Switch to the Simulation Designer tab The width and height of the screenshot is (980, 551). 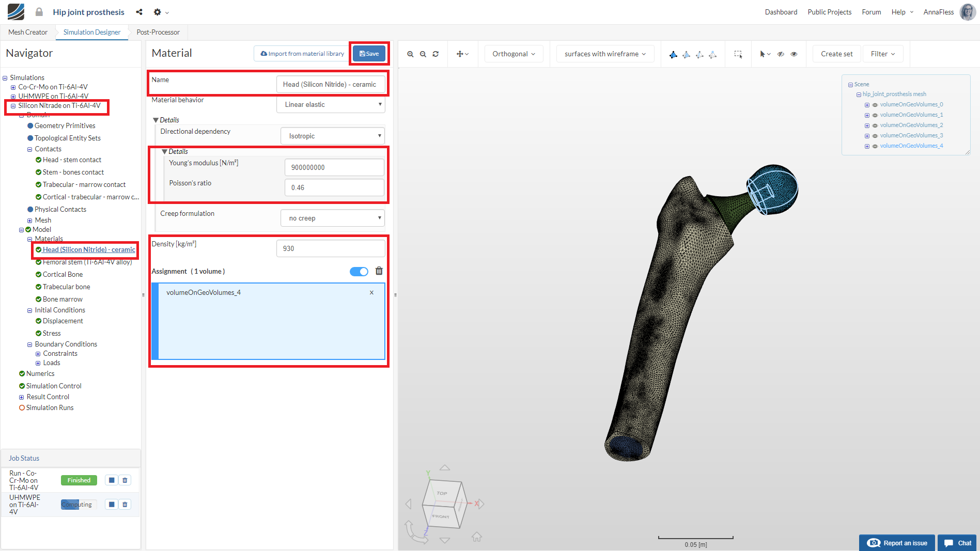pyautogui.click(x=92, y=32)
